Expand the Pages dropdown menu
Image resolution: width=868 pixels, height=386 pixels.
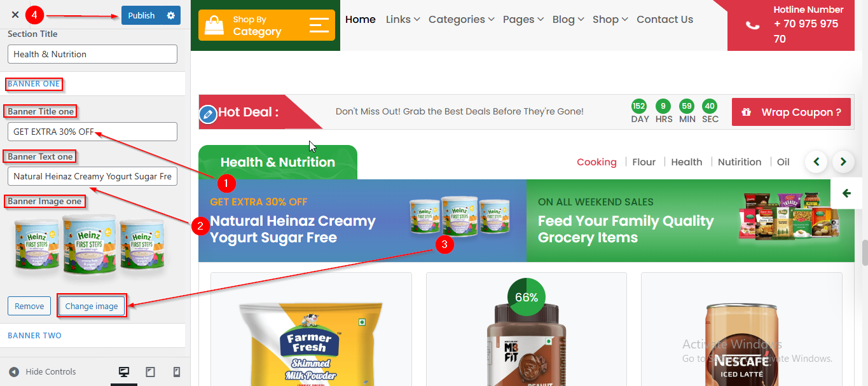point(523,20)
